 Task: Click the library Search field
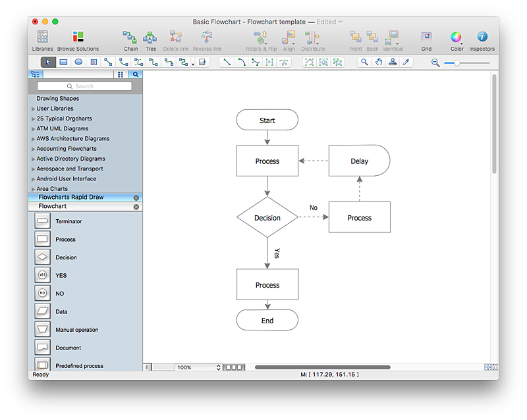(84, 86)
